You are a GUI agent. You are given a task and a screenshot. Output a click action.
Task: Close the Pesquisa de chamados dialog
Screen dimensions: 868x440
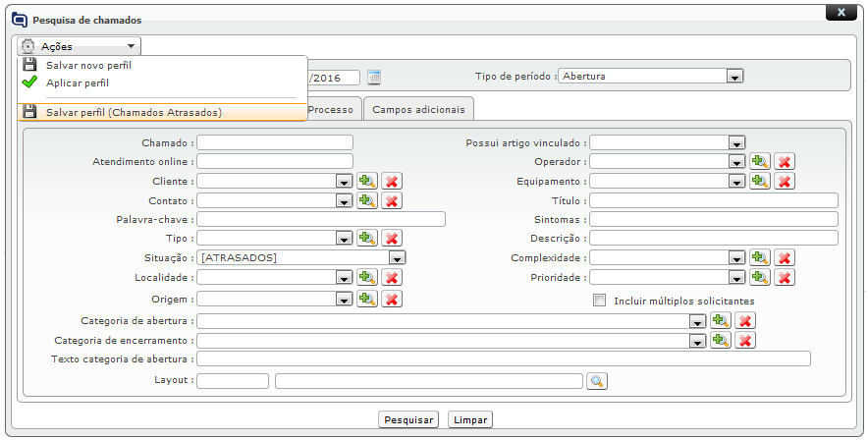[x=841, y=12]
